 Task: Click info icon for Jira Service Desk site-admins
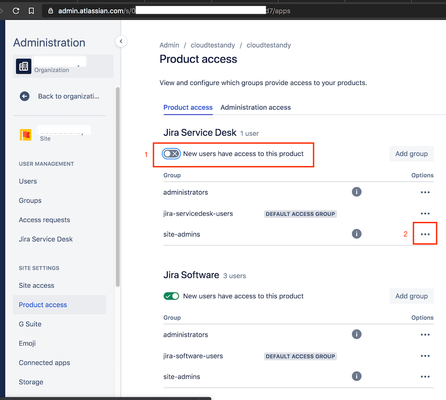coord(356,234)
